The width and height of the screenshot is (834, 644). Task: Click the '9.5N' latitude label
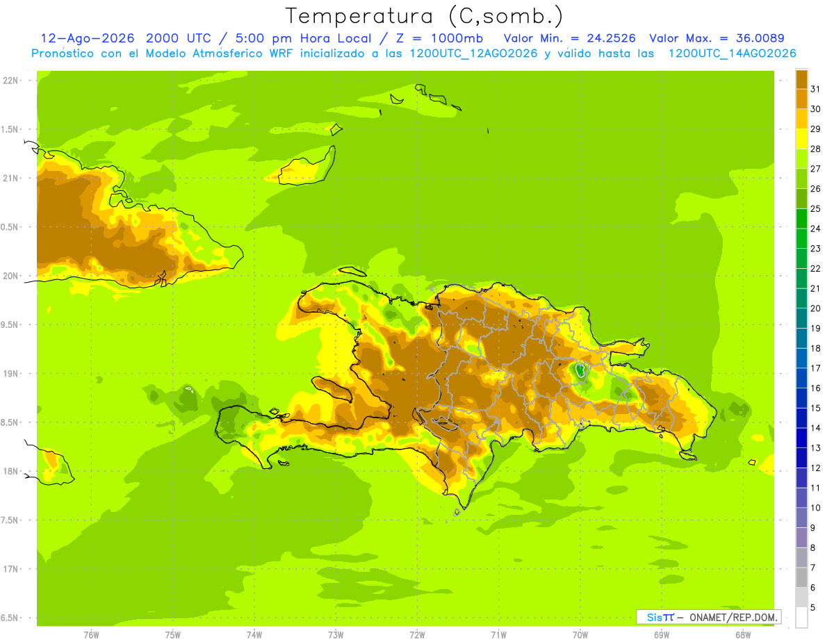(x=10, y=324)
